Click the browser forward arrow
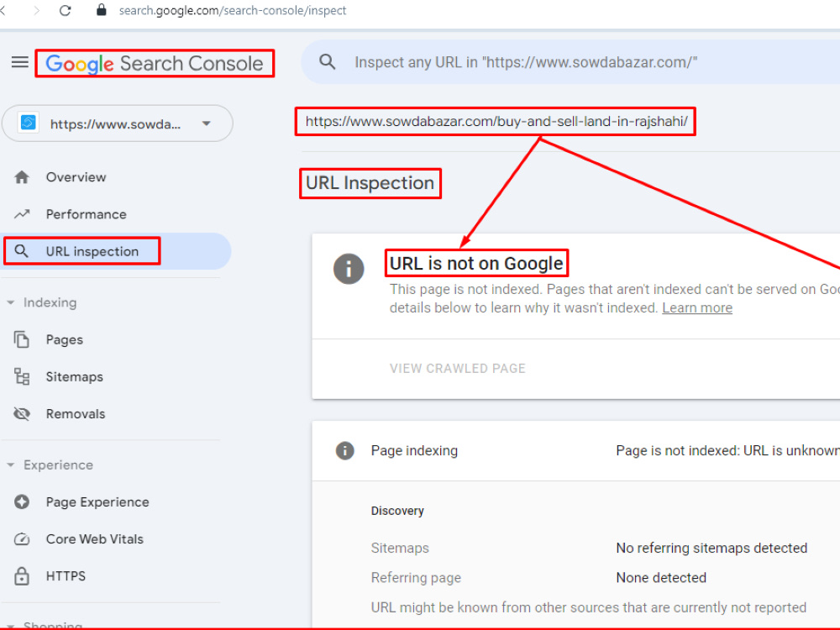 (x=36, y=10)
